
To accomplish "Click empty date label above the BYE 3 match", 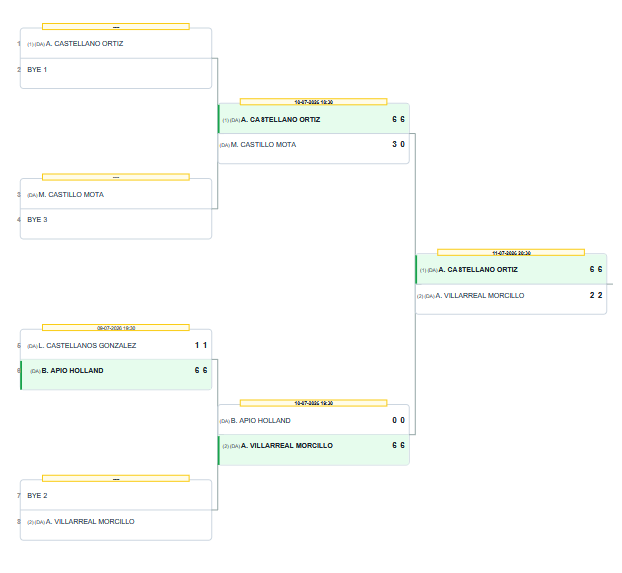I will click(x=116, y=177).
